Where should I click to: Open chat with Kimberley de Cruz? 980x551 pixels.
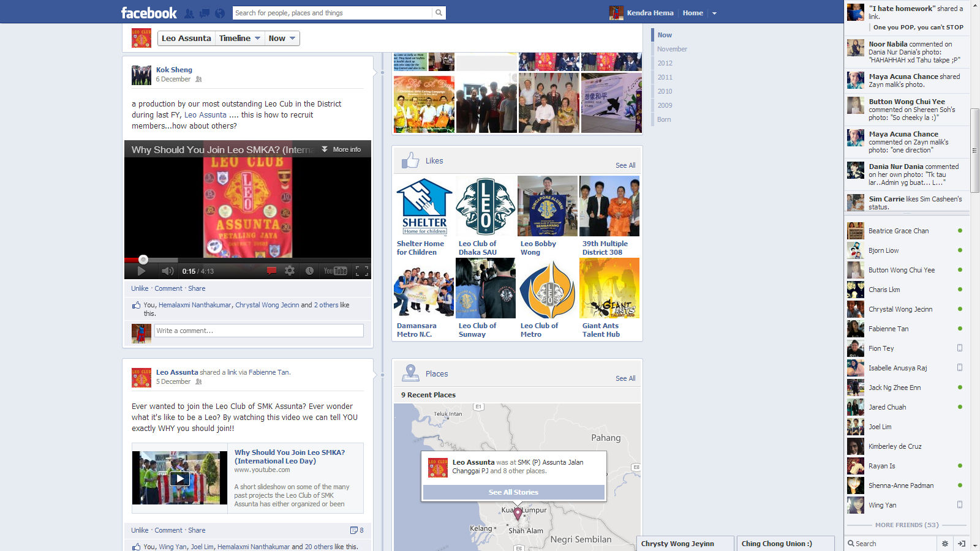[x=906, y=446]
